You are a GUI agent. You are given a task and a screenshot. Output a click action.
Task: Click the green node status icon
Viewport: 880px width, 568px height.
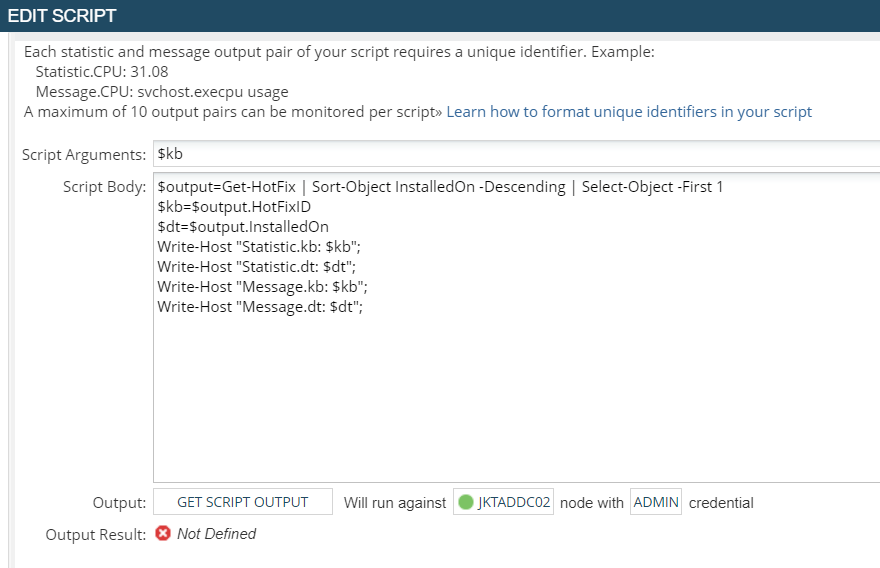coord(466,502)
